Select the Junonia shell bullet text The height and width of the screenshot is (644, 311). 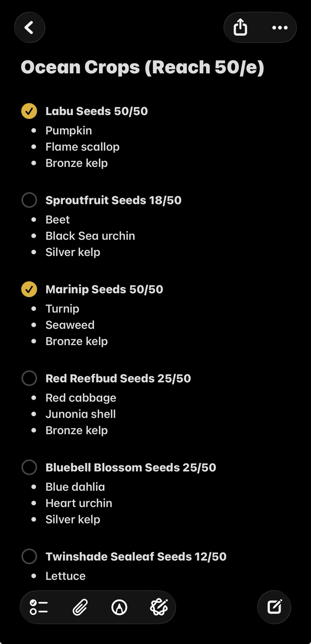point(80,414)
